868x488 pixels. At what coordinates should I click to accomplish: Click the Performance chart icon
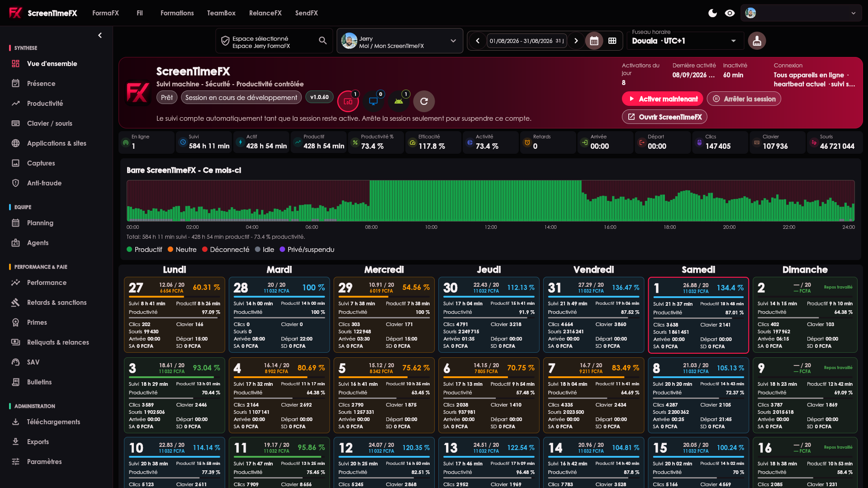click(16, 283)
